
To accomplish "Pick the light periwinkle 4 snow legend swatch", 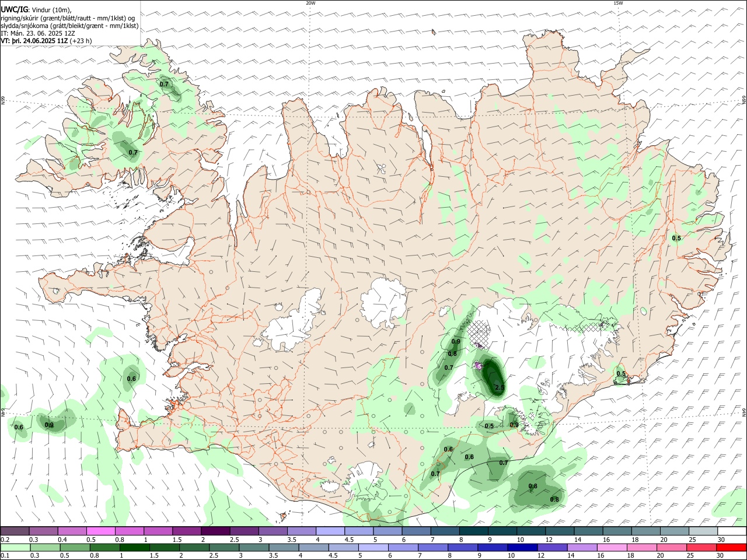I will point(330,531).
